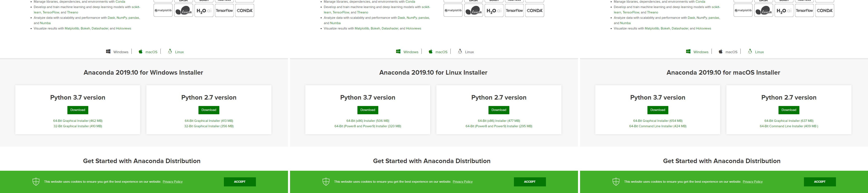The width and height of the screenshot is (868, 193).
Task: Open Privacy Policy link in the Linux installer panel
Action: pos(463,182)
